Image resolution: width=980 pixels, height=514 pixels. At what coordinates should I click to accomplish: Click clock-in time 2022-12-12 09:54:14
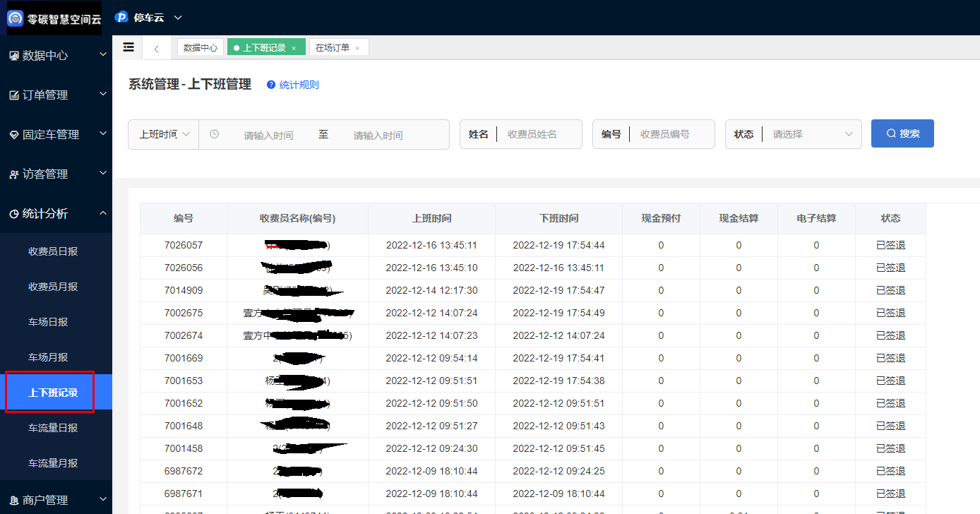click(432, 358)
